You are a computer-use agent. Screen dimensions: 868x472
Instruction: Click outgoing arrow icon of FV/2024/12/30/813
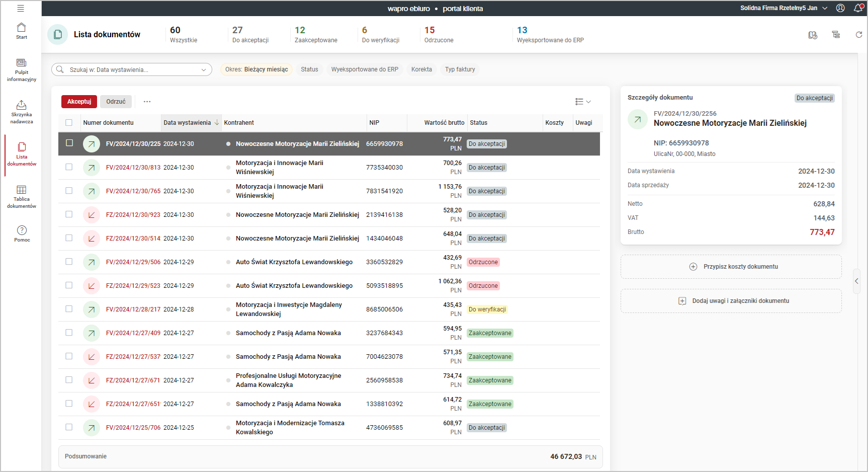pos(91,168)
